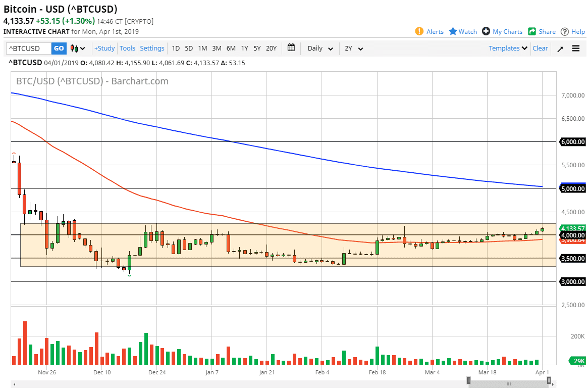
Task: Open the calendar date selector
Action: pyautogui.click(x=291, y=48)
